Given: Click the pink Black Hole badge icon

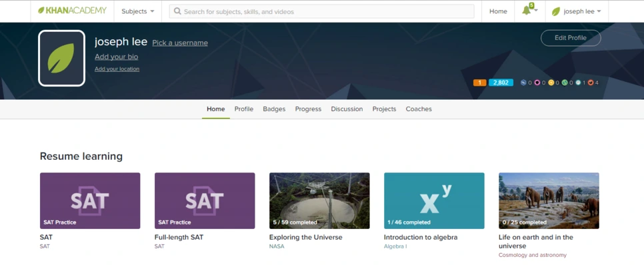Looking at the screenshot, I should pos(537,83).
